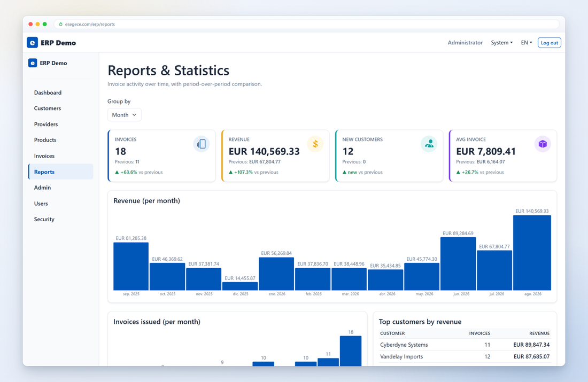Click the Revenue card dollar icon

coord(315,144)
